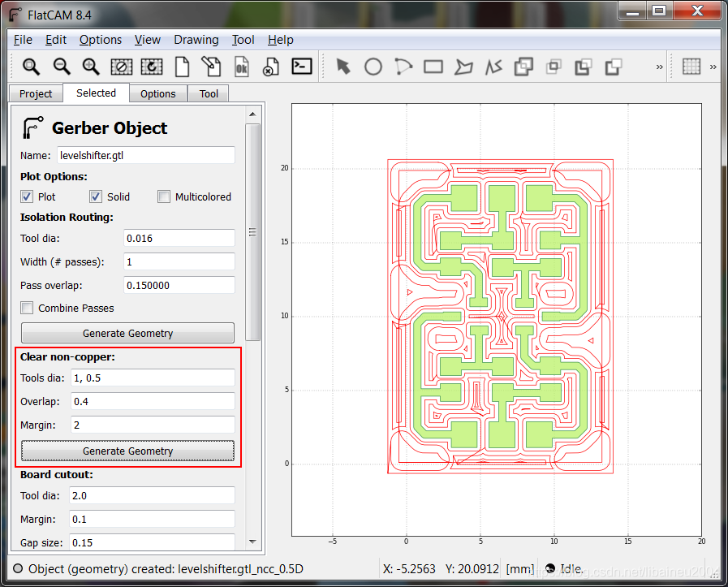
Task: Open the Tool menu
Action: (243, 40)
